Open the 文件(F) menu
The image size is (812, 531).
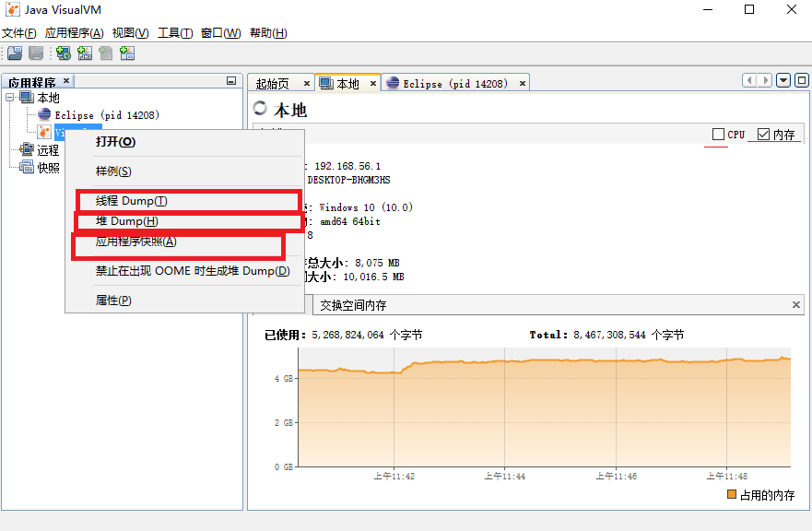click(19, 33)
